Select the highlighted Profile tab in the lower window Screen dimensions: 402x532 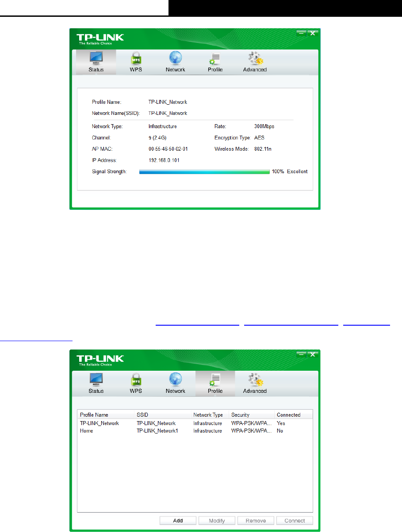pos(215,383)
